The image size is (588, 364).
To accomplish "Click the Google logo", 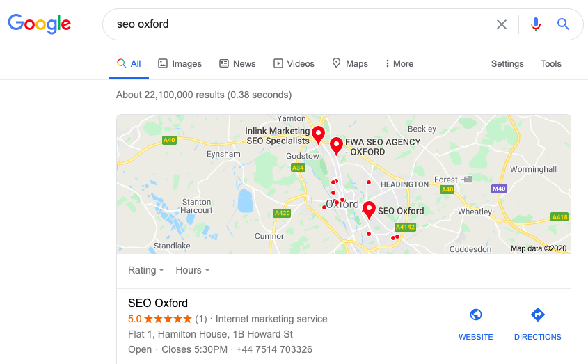I will 40,24.
